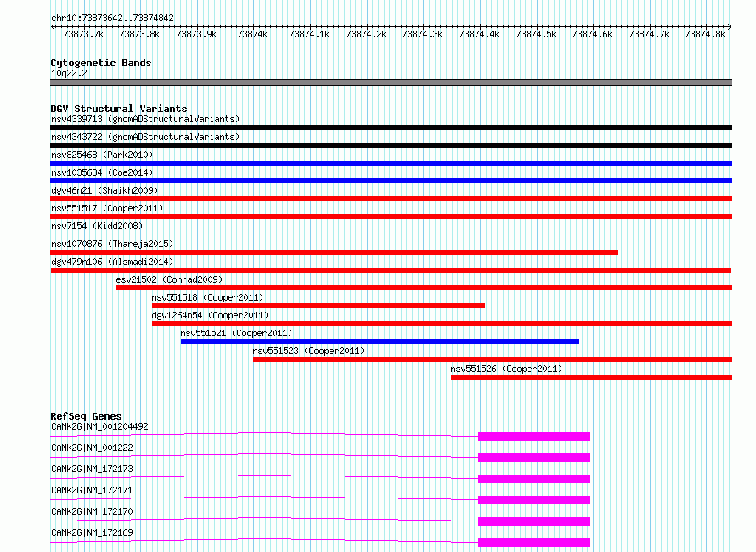Open transcript label CAMK2G|NM_172170

click(92, 511)
